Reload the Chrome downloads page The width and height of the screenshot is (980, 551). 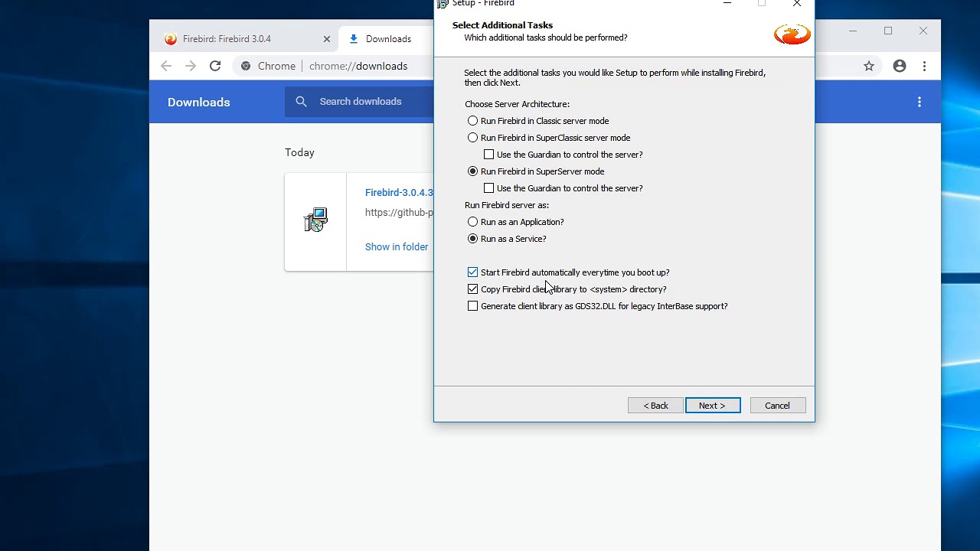click(x=215, y=66)
